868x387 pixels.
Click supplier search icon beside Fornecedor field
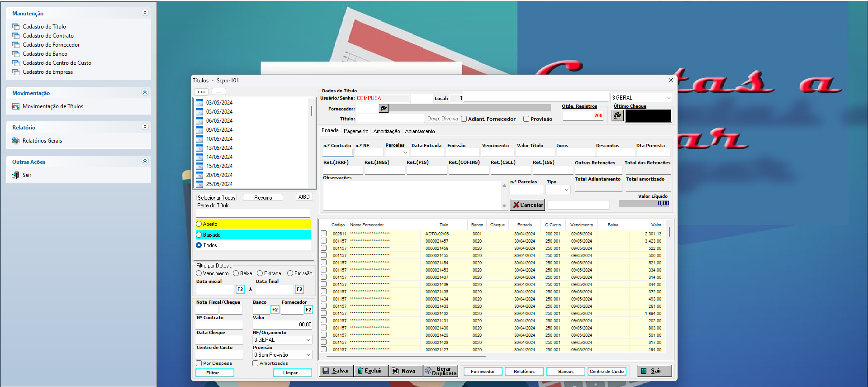click(x=384, y=108)
